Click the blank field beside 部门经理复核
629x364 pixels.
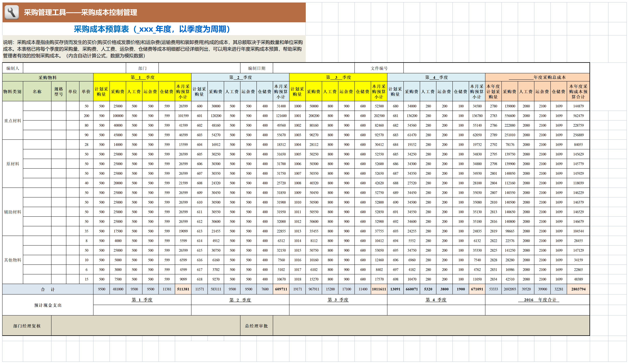click(x=146, y=326)
